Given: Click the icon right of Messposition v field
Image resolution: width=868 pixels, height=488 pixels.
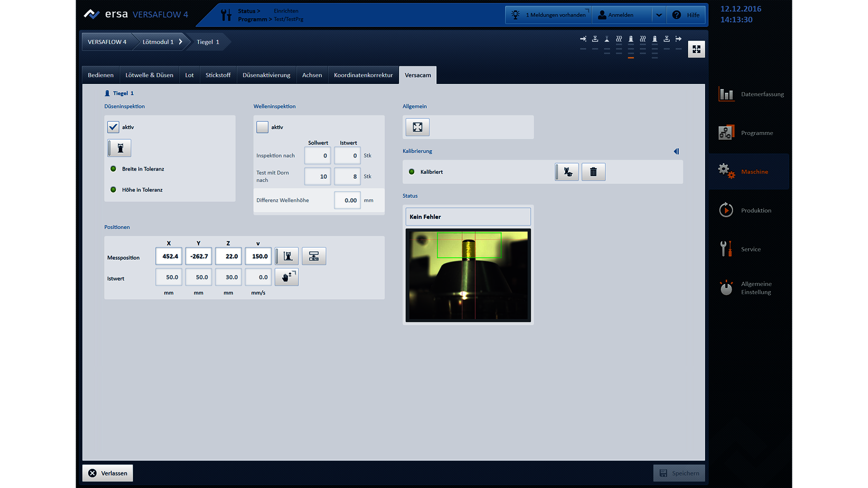Looking at the screenshot, I should pos(287,256).
